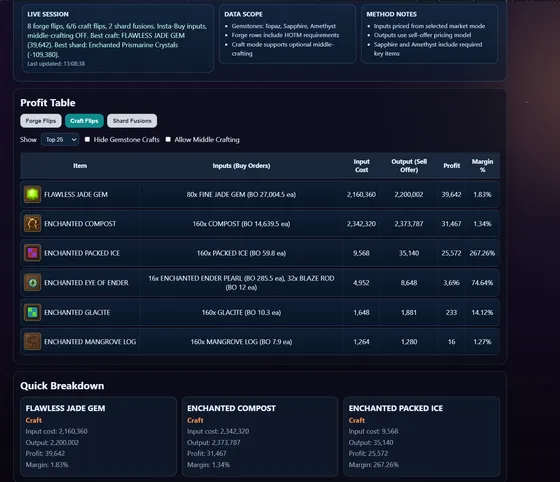Click the Enchanted Eye of Ender icon

coord(32,282)
